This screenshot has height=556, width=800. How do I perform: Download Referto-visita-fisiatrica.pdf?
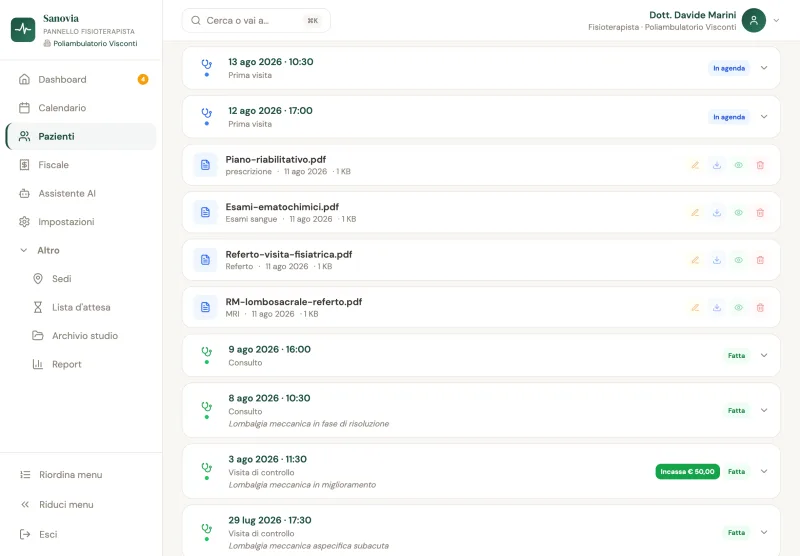pyautogui.click(x=717, y=260)
